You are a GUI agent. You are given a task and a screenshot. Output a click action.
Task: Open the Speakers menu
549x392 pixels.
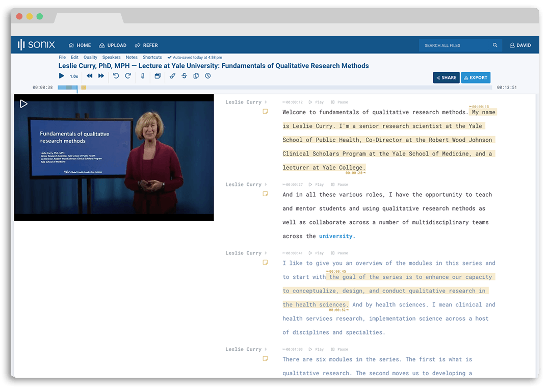pyautogui.click(x=111, y=57)
